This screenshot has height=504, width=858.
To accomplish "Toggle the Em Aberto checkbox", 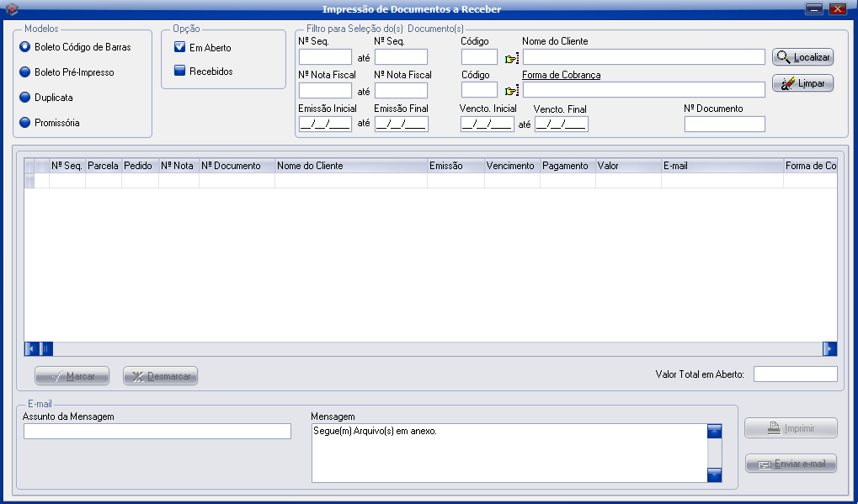I will tap(179, 48).
